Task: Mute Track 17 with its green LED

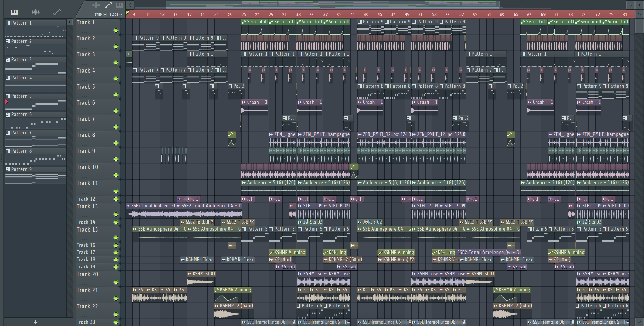Action: click(116, 253)
